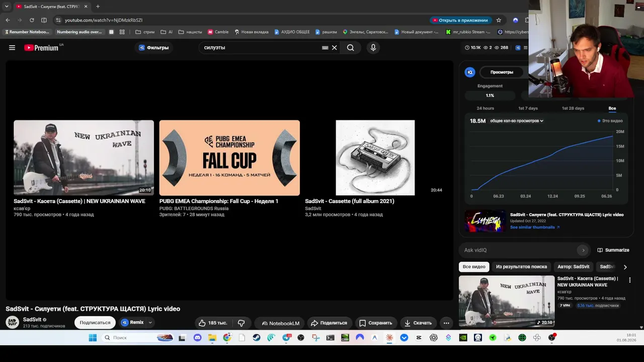The width and height of the screenshot is (644, 362).
Task: Open the tab search dropdown arrow
Action: tap(6, 7)
